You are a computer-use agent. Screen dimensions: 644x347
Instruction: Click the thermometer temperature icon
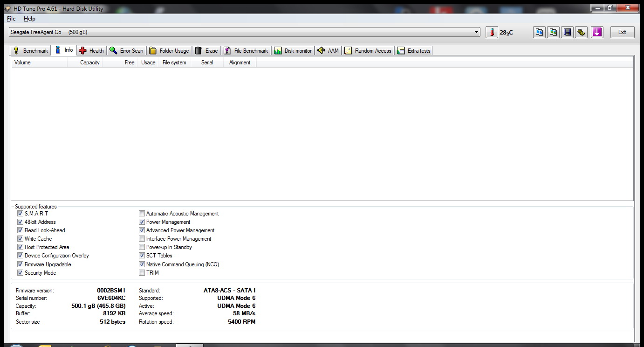pyautogui.click(x=492, y=32)
